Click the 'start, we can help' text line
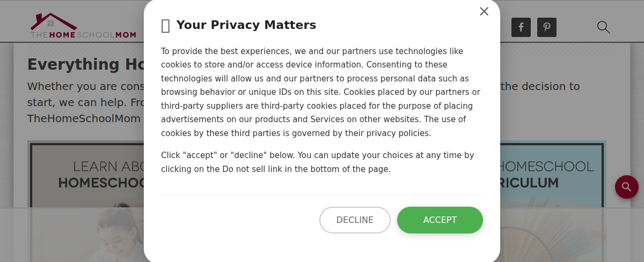Viewport: 644px width, 262px height. [x=85, y=102]
